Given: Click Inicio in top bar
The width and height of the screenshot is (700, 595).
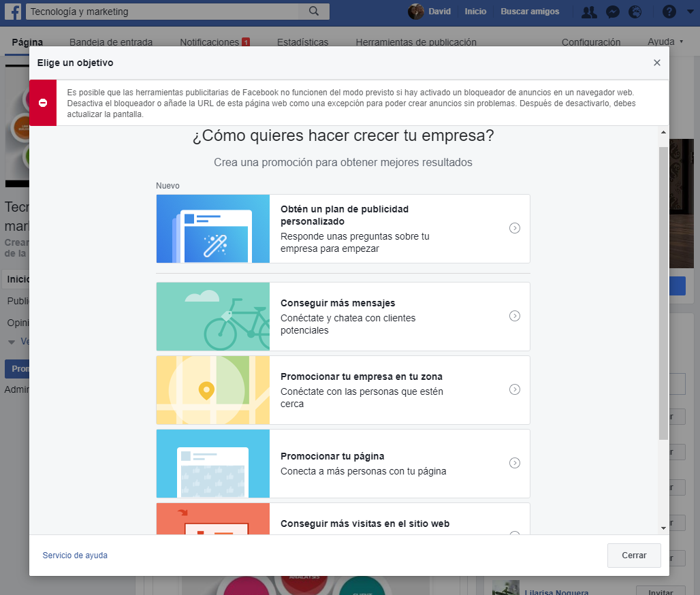Looking at the screenshot, I should click(x=475, y=12).
